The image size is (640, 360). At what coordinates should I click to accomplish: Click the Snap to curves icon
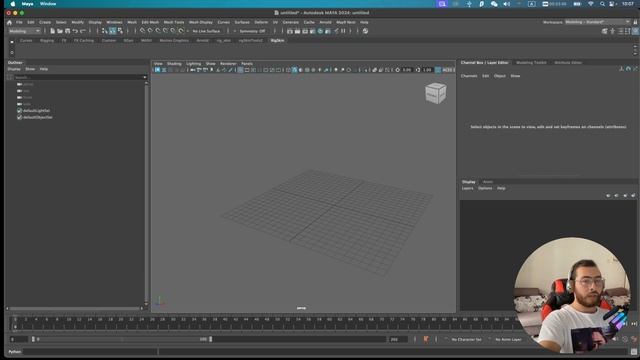coord(150,31)
